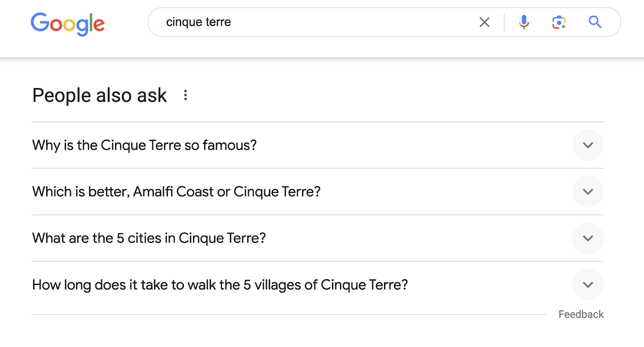Open the People also ask three-dot menu
Image resolution: width=644 pixels, height=347 pixels.
[x=186, y=96]
